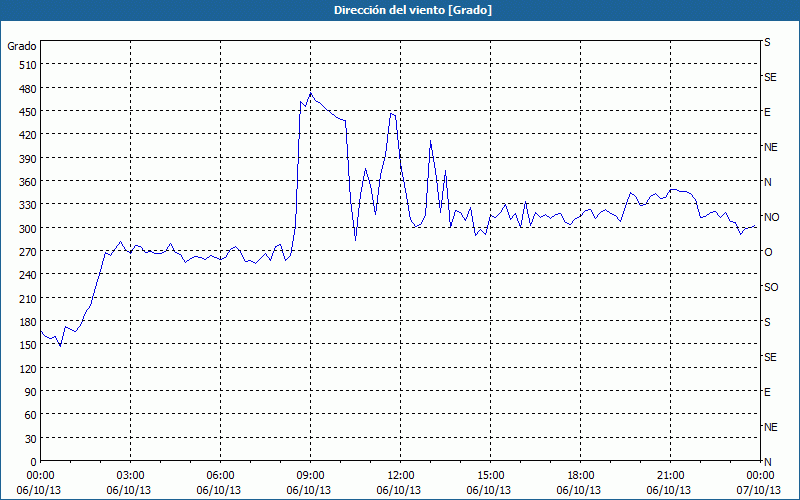Viewport: 800px width, 500px height.
Task: Select the 03:00 time axis label
Action: pyautogui.click(x=130, y=476)
